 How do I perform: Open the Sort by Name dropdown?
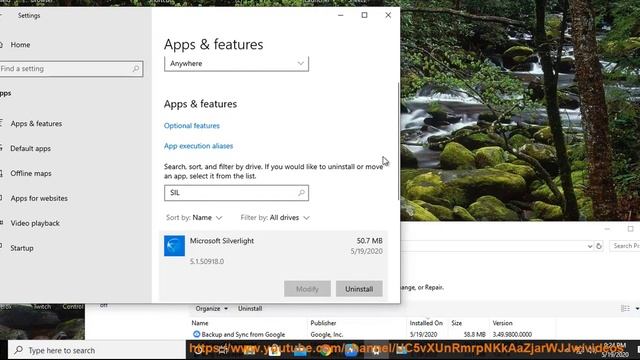194,218
